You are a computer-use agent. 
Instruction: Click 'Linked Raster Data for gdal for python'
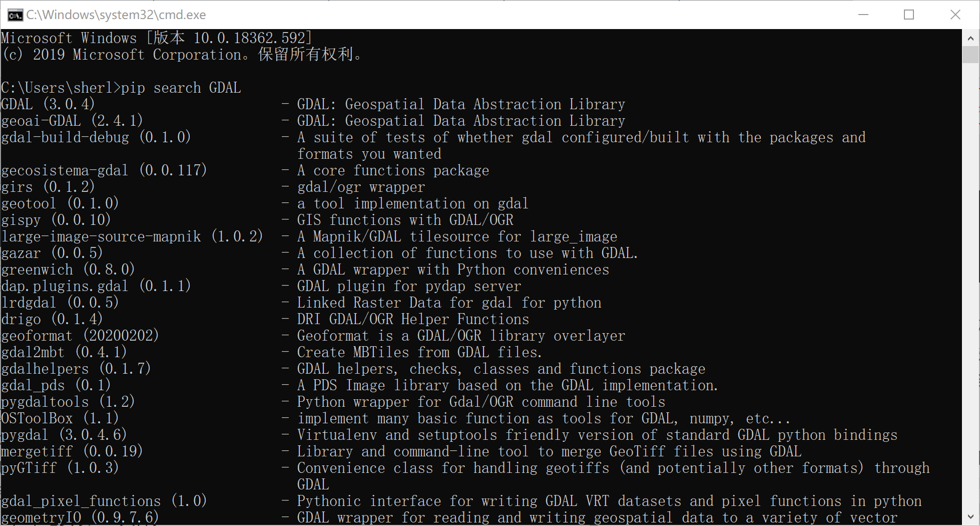pyautogui.click(x=449, y=303)
